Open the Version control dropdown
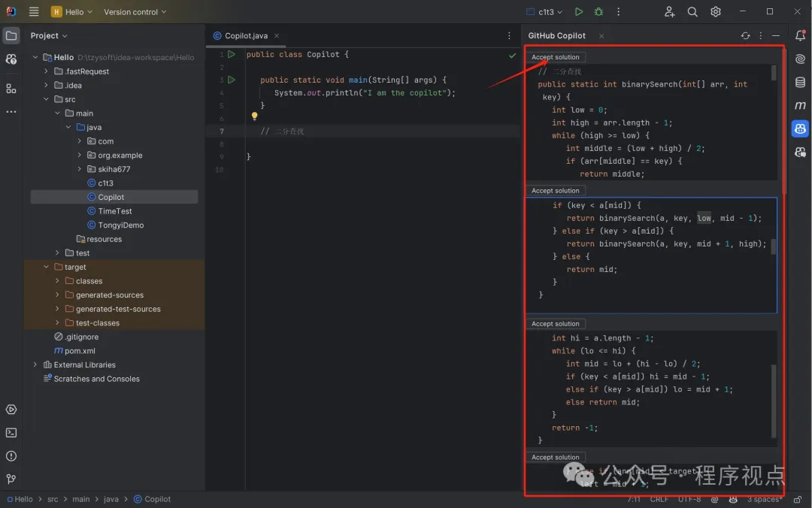 (135, 11)
